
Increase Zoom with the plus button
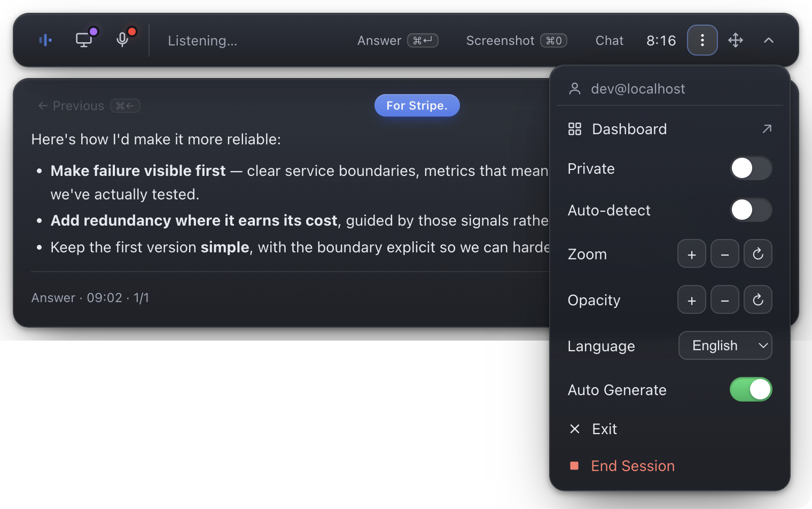point(692,253)
